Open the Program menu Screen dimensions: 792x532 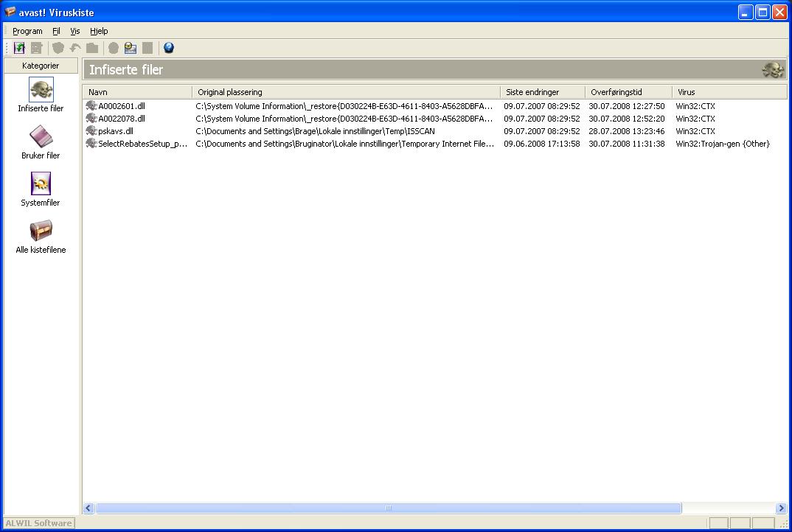(x=27, y=31)
